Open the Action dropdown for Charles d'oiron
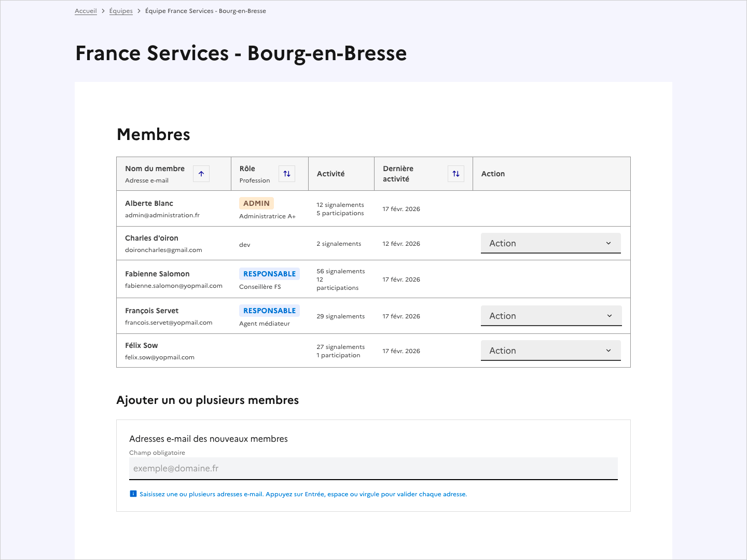747x560 pixels. point(550,243)
